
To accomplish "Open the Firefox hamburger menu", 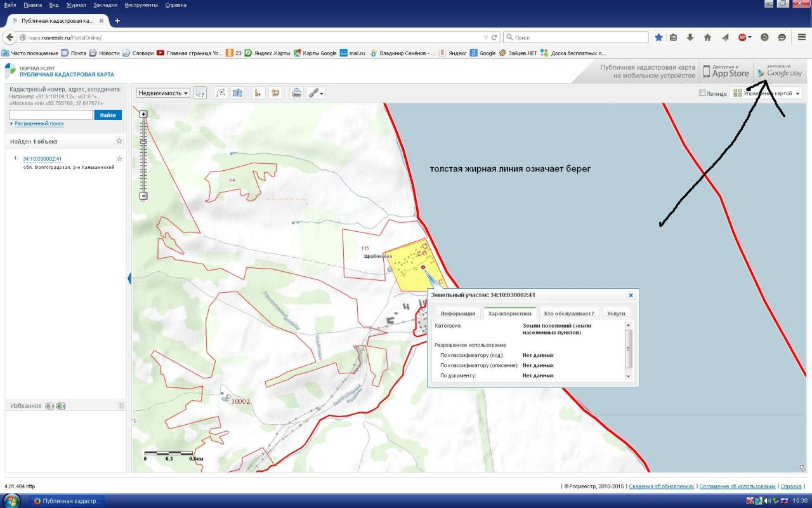I will (801, 37).
